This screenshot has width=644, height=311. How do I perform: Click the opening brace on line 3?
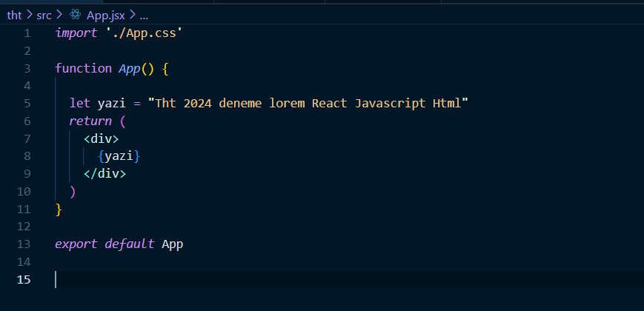click(165, 69)
